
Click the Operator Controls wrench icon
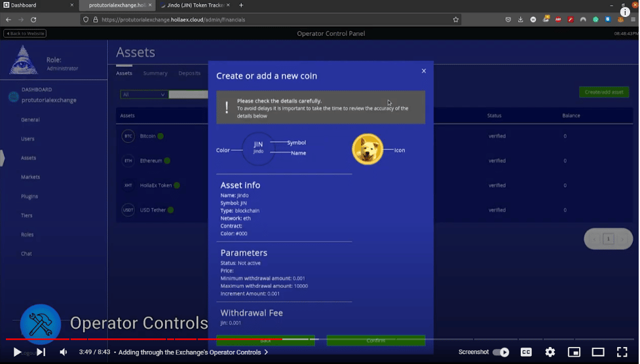pos(41,325)
